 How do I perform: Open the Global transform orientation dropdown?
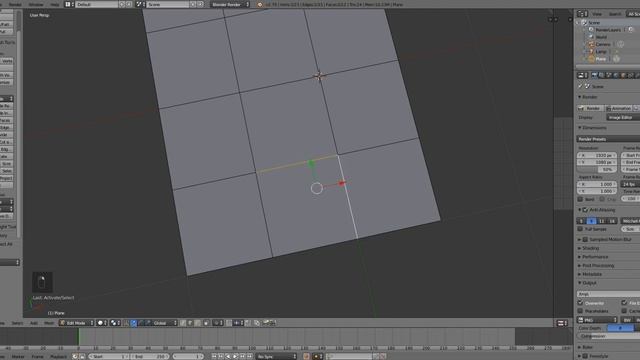(165, 323)
